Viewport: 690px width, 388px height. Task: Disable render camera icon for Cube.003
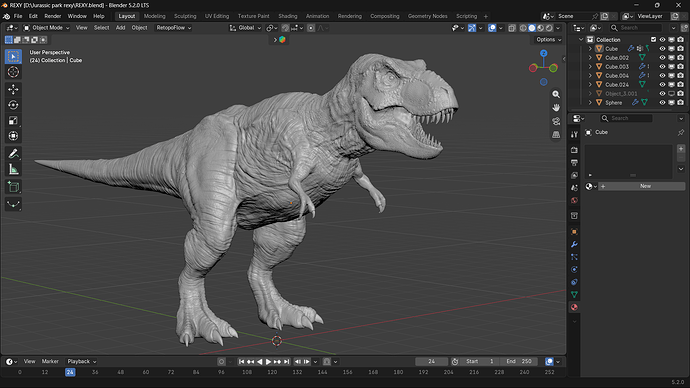click(x=681, y=66)
